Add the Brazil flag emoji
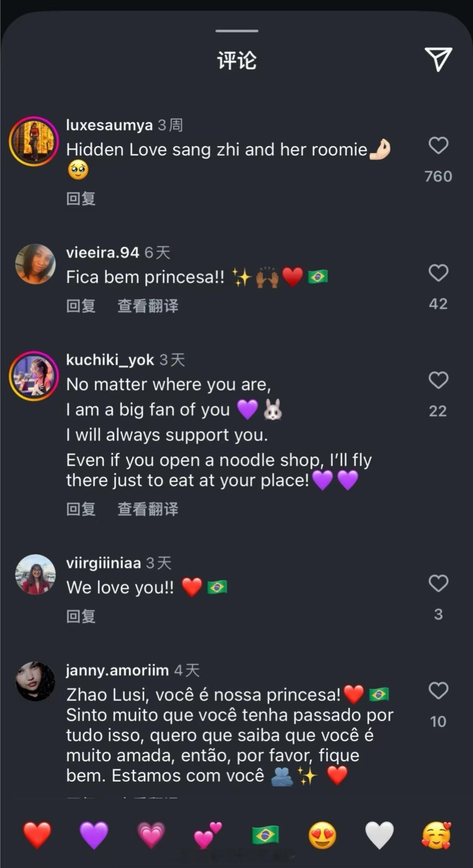Image resolution: width=473 pixels, height=868 pixels. pos(265,835)
